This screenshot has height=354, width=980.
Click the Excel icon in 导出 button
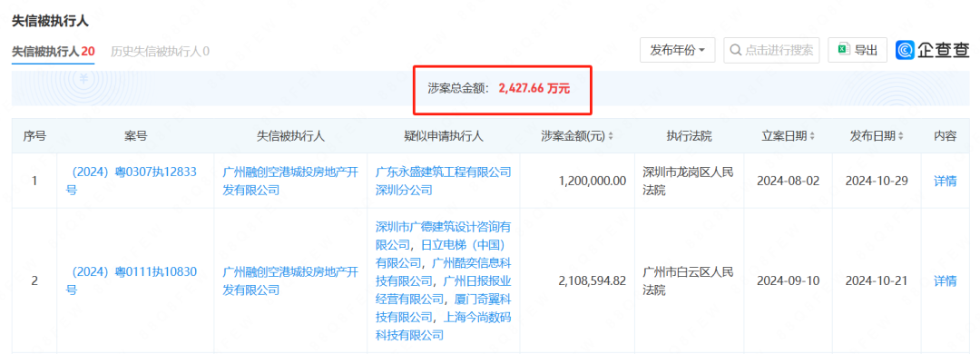pos(844,50)
